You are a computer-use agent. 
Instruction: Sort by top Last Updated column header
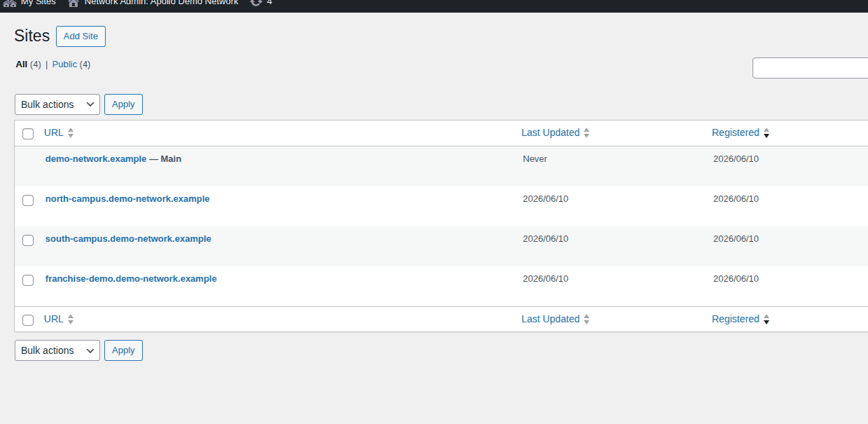pyautogui.click(x=550, y=132)
